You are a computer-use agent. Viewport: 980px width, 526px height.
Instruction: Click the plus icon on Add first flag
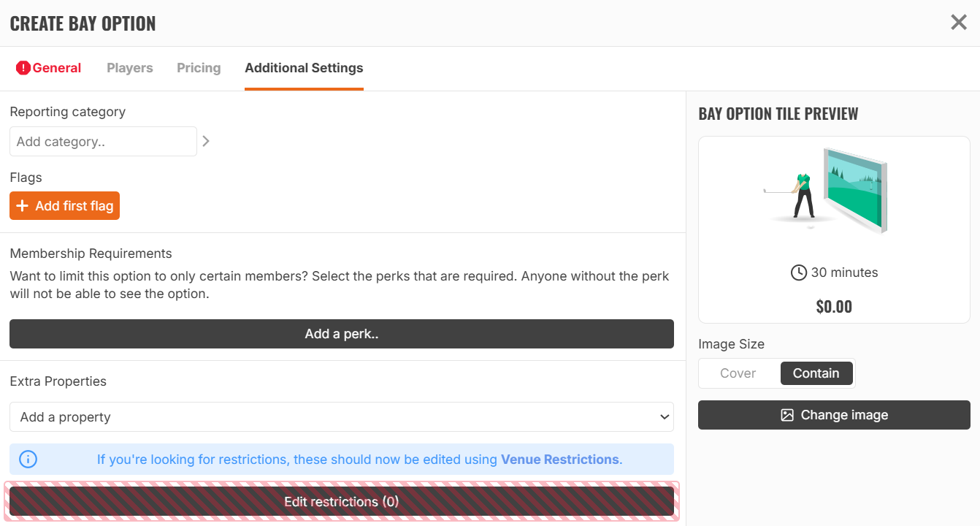[x=22, y=206]
